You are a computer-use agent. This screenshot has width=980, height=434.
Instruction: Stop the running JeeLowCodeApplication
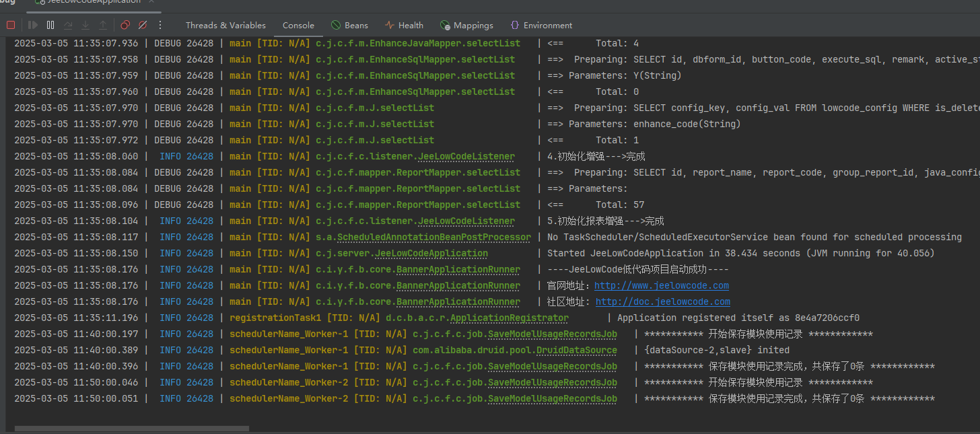(x=11, y=25)
